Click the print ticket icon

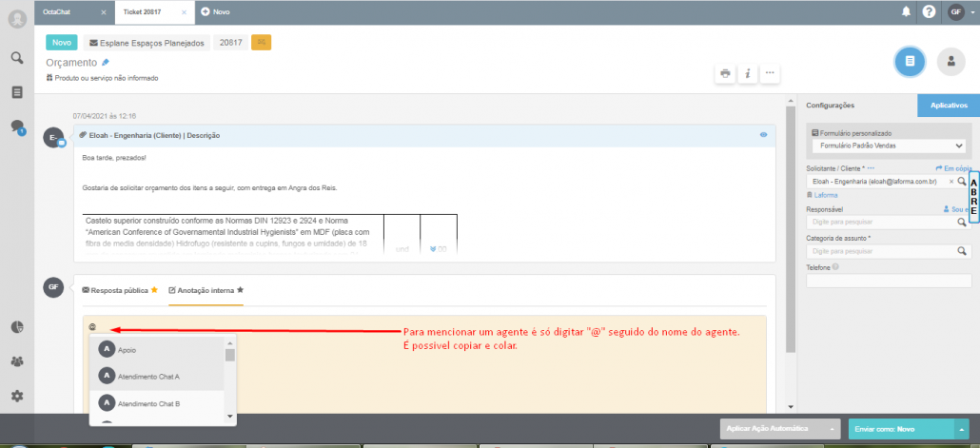(x=725, y=73)
